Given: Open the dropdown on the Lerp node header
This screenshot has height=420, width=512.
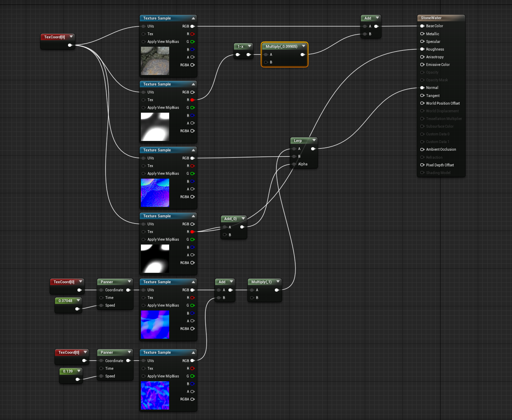Looking at the screenshot, I should click(314, 141).
